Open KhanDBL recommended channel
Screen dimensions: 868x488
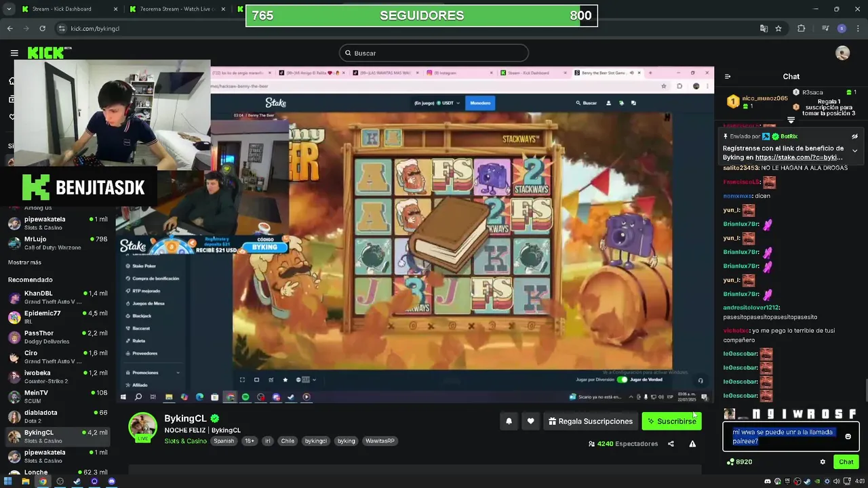(x=58, y=297)
